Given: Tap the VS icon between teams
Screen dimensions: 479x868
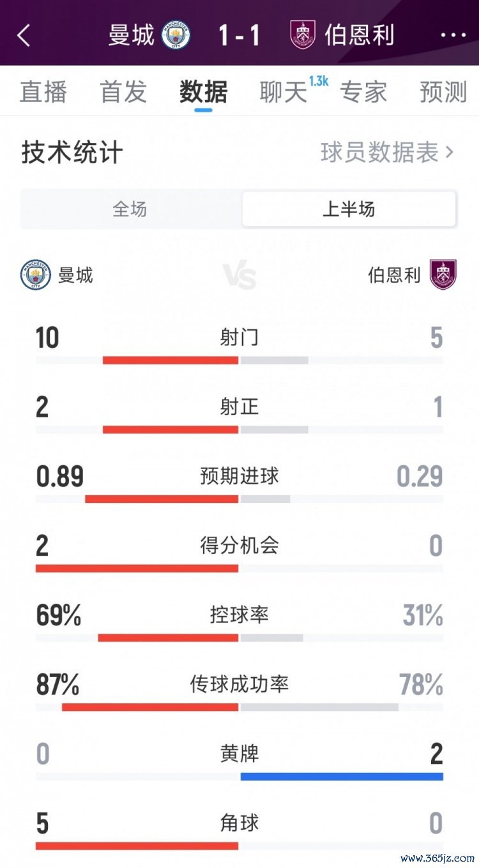Looking at the screenshot, I should click(x=240, y=276).
